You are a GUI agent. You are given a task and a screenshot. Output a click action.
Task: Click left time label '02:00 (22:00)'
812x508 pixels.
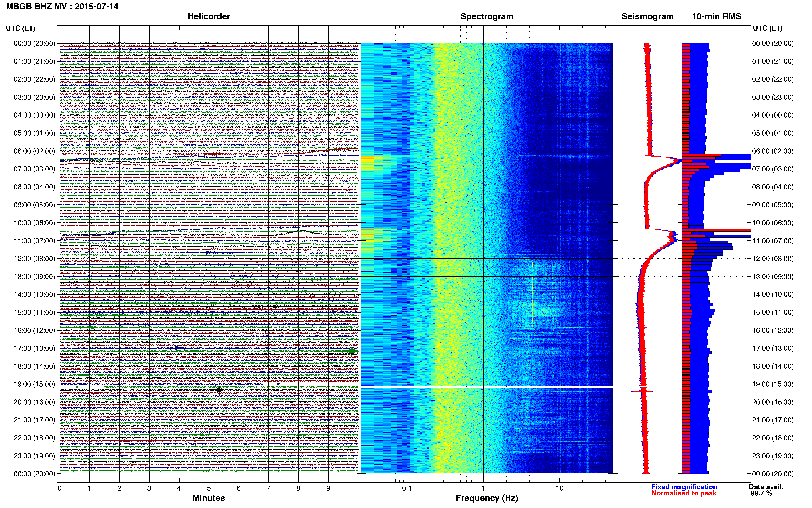click(34, 79)
